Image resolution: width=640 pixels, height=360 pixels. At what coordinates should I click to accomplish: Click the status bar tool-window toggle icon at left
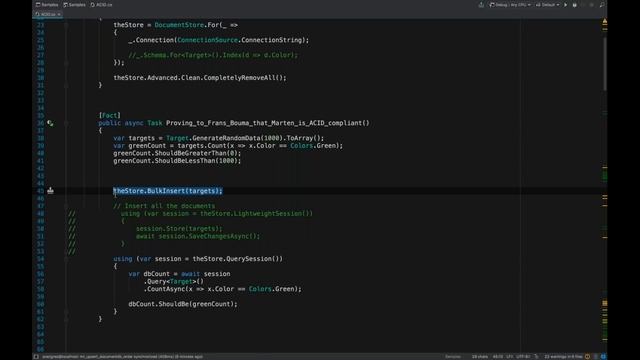[36, 357]
